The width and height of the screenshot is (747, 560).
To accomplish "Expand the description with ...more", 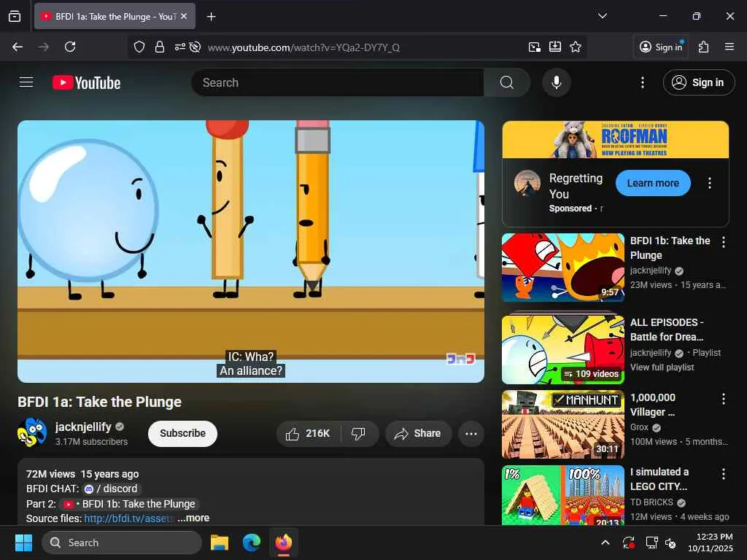I will [193, 518].
